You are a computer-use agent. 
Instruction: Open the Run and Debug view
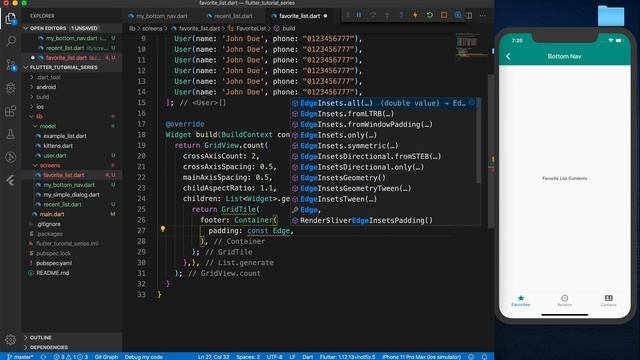[x=11, y=88]
